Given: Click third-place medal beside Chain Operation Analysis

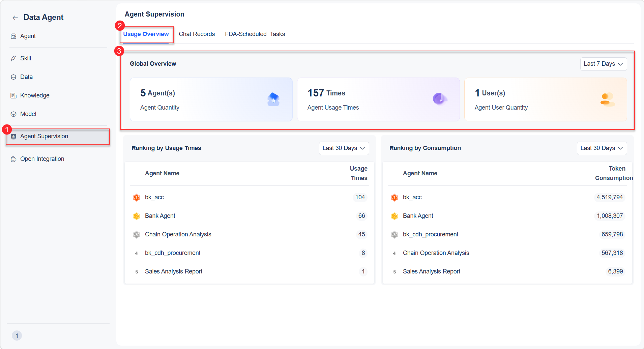Looking at the screenshot, I should [x=137, y=235].
